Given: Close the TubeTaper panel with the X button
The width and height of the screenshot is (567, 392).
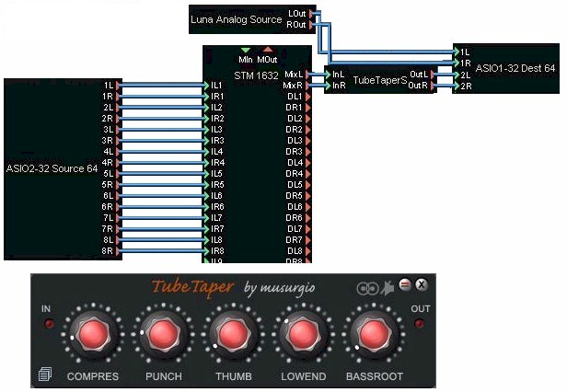Looking at the screenshot, I should (x=421, y=284).
